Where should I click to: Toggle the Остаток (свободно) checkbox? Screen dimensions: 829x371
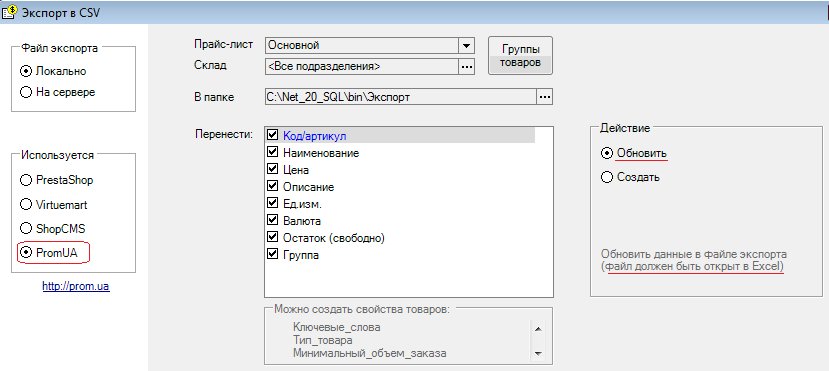273,237
